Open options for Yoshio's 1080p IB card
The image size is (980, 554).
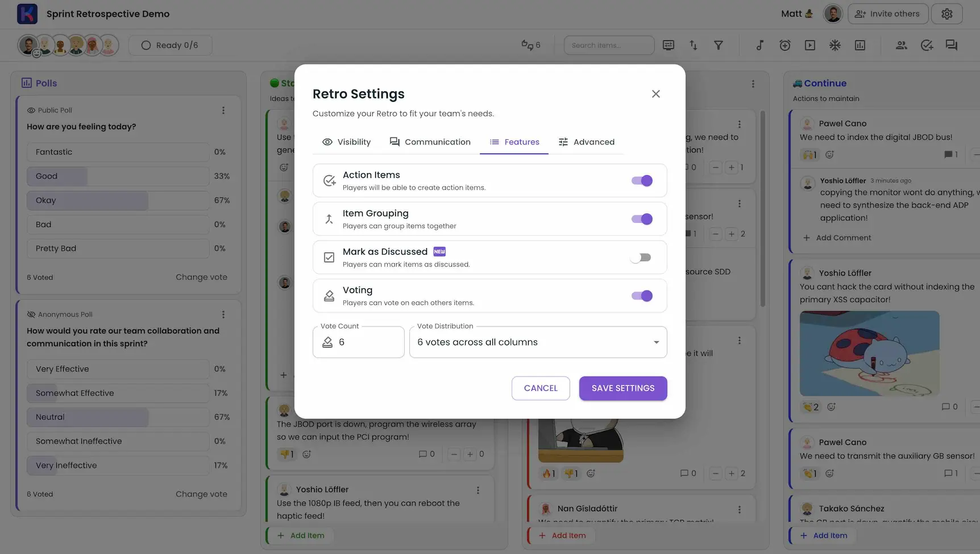pos(477,490)
